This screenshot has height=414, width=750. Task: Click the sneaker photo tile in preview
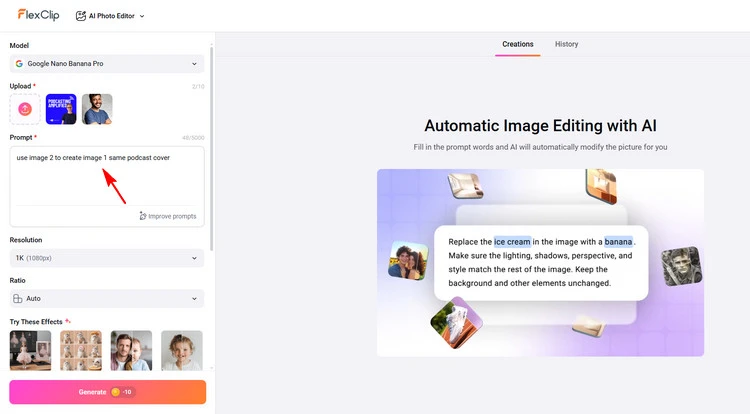(456, 323)
